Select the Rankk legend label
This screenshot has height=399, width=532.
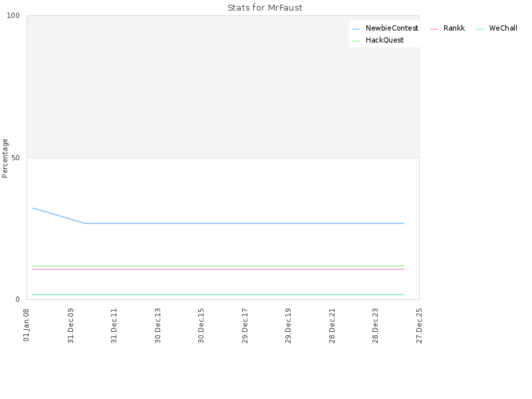(x=454, y=28)
